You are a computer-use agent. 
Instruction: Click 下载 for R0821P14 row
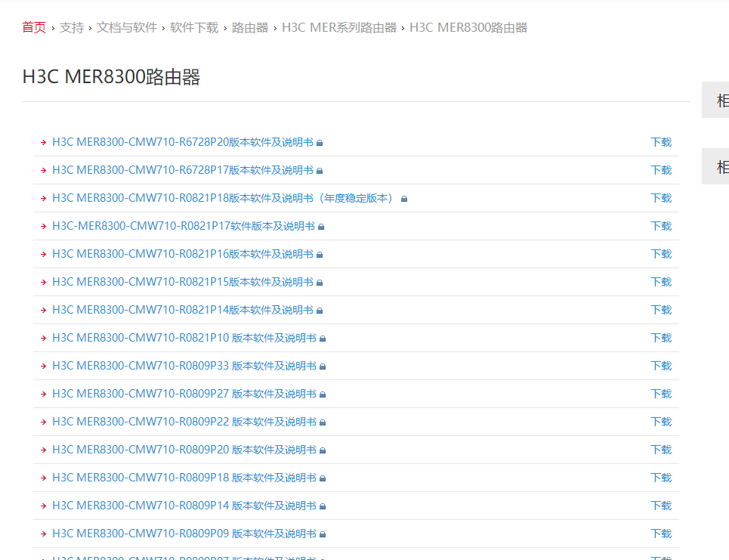[x=661, y=310]
